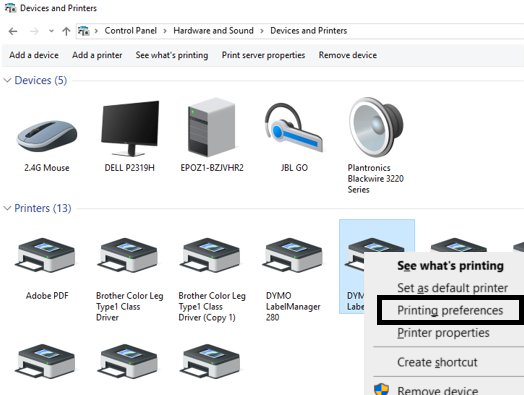Screen dimensions: 524x395
Task: Go back with the Back arrow
Action: 13,31
